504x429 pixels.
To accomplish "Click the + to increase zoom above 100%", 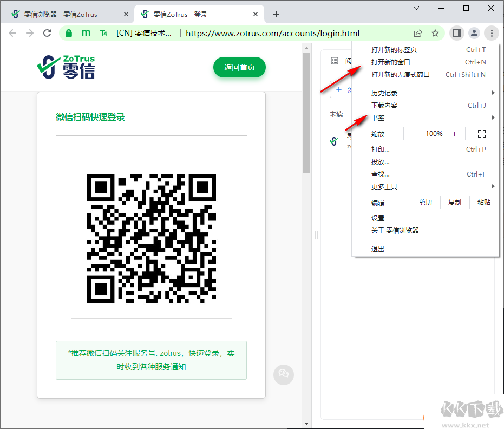I will point(454,133).
